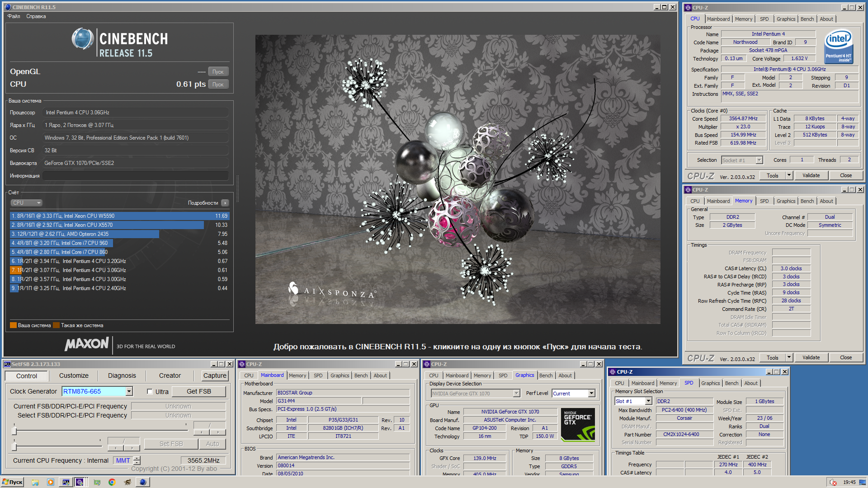Viewport: 868px width, 488px height.
Task: Select ranking row Intel Core i7 CPU 960
Action: click(119, 243)
